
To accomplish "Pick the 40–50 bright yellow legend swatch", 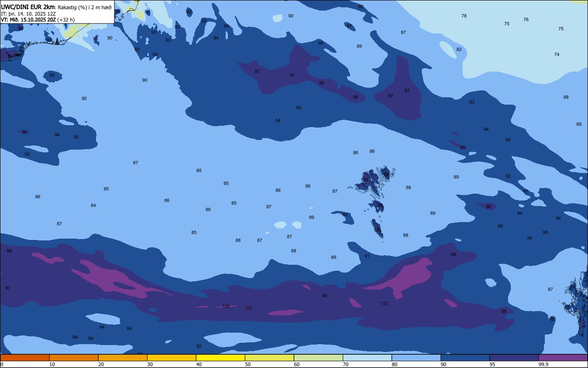I will coord(220,357).
